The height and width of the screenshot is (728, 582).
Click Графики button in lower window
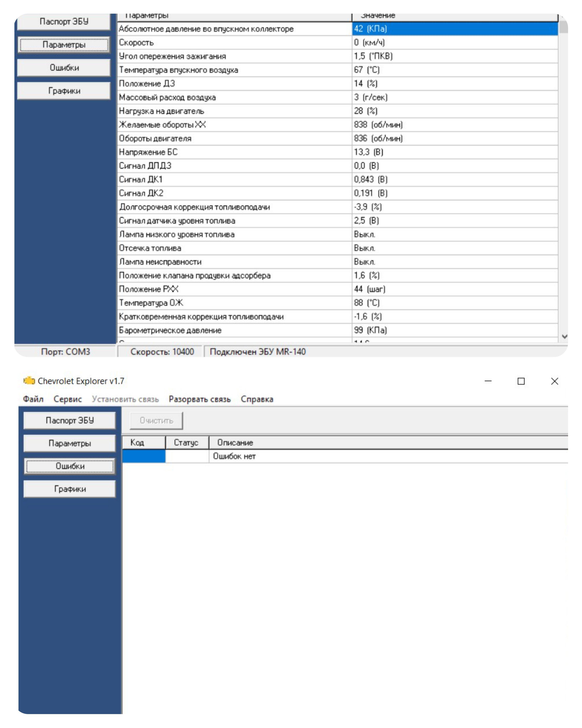(69, 489)
